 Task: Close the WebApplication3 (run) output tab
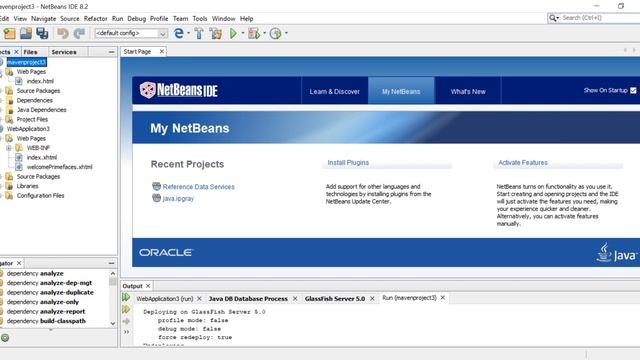pyautogui.click(x=199, y=299)
